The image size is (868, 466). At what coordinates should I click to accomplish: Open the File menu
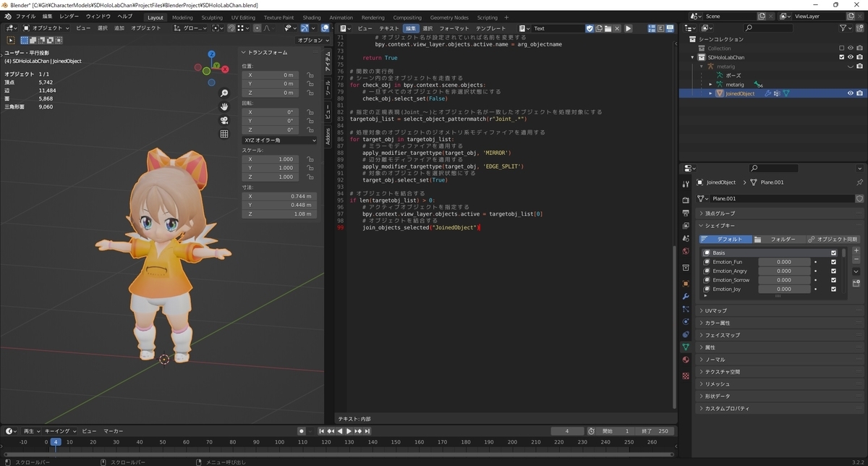pyautogui.click(x=25, y=17)
